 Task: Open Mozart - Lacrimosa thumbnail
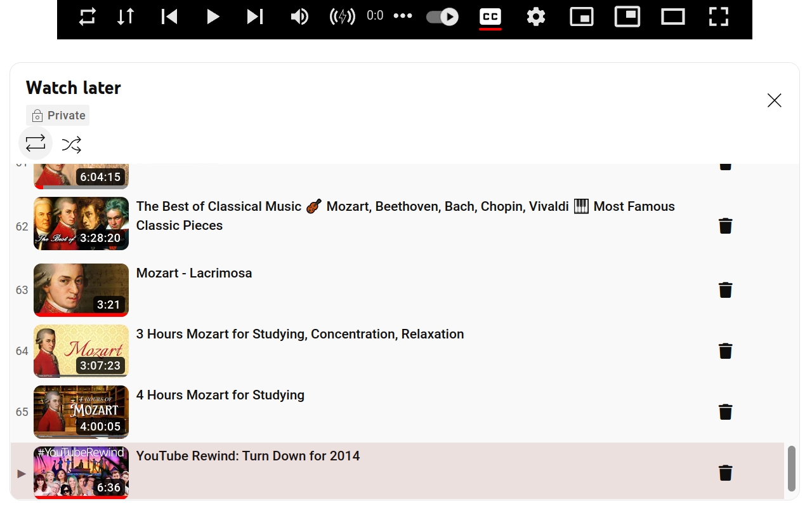81,290
